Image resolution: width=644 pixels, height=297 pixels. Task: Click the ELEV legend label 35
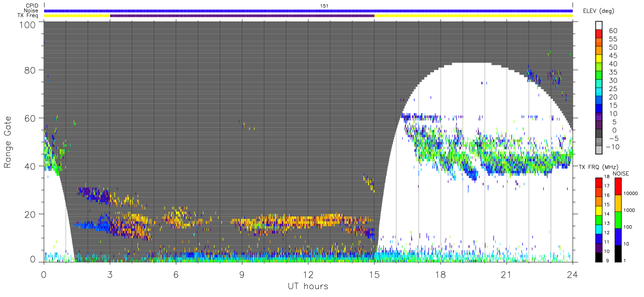click(613, 72)
